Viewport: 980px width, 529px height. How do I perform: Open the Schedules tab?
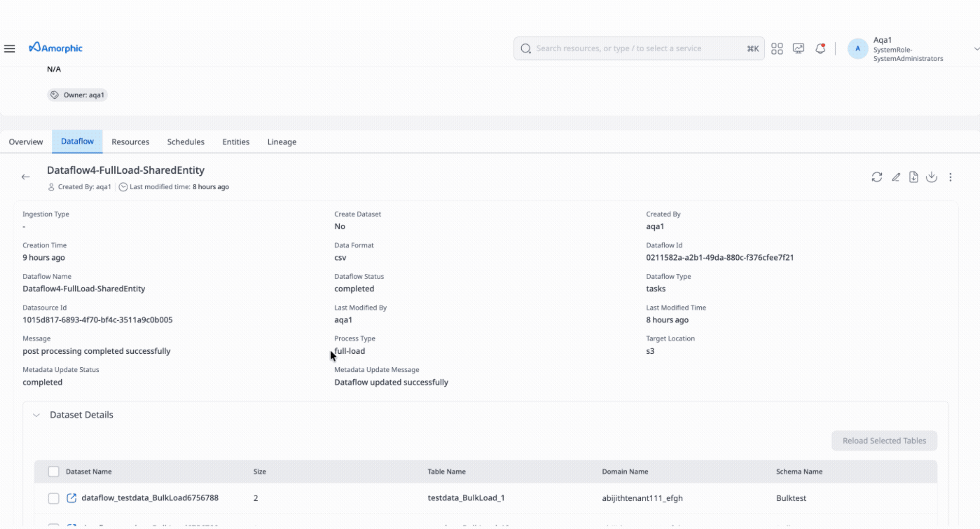click(x=186, y=142)
